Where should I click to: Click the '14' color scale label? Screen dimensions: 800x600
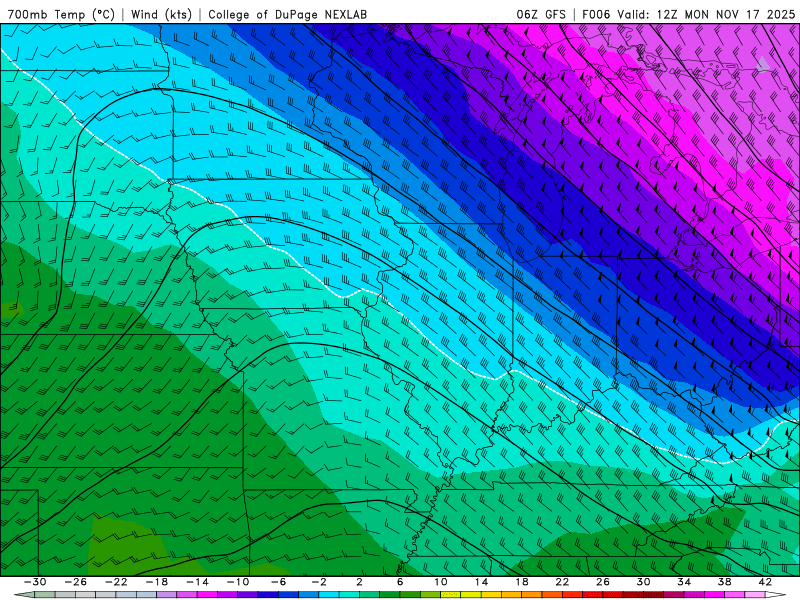pyautogui.click(x=481, y=582)
